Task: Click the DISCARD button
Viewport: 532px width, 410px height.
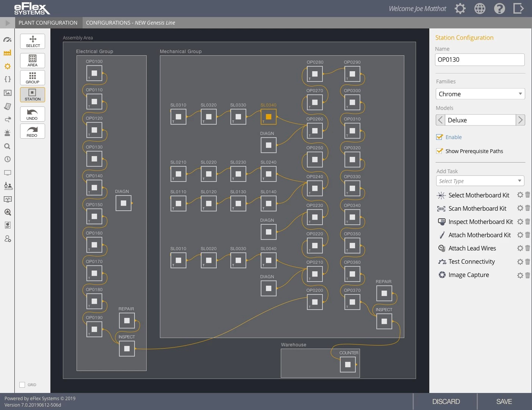Action: [446, 401]
